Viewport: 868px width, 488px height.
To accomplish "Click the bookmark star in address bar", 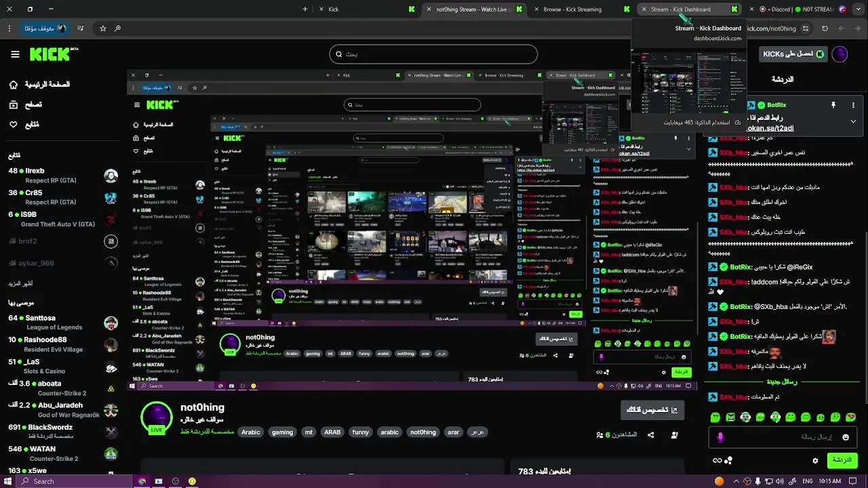I will pyautogui.click(x=103, y=28).
